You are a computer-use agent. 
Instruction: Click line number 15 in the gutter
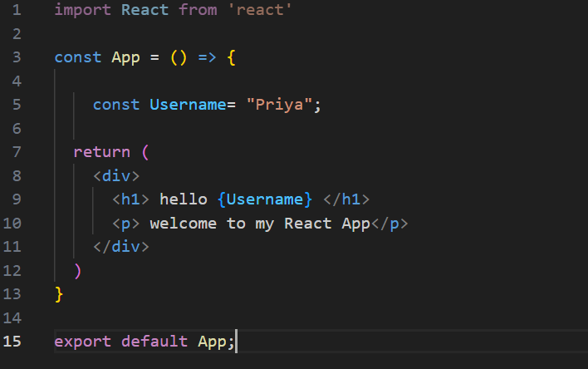click(x=12, y=342)
